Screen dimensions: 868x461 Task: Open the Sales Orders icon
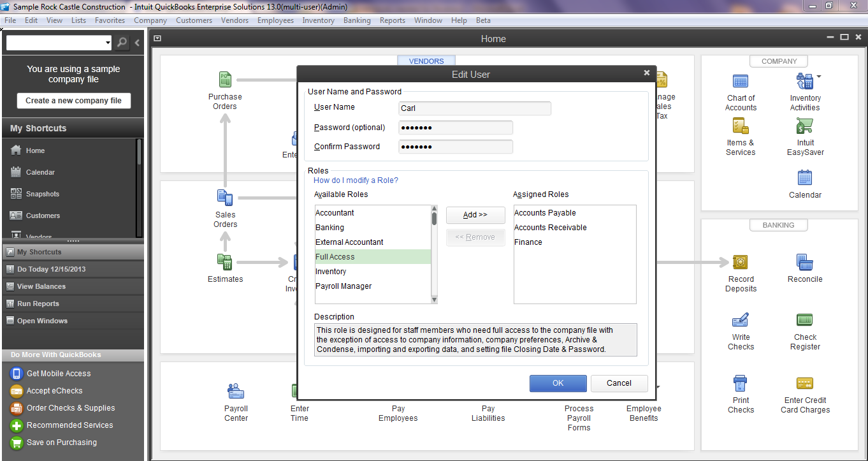coord(225,198)
